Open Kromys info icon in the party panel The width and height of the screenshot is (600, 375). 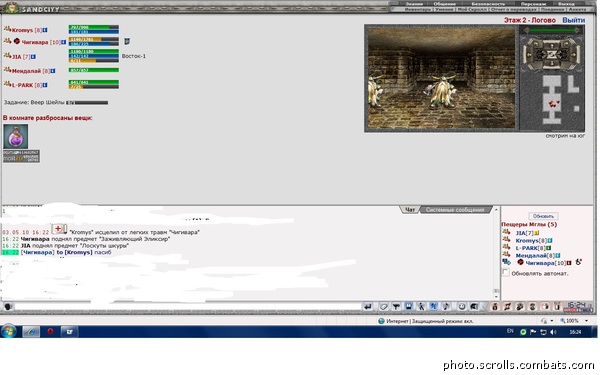(45, 30)
